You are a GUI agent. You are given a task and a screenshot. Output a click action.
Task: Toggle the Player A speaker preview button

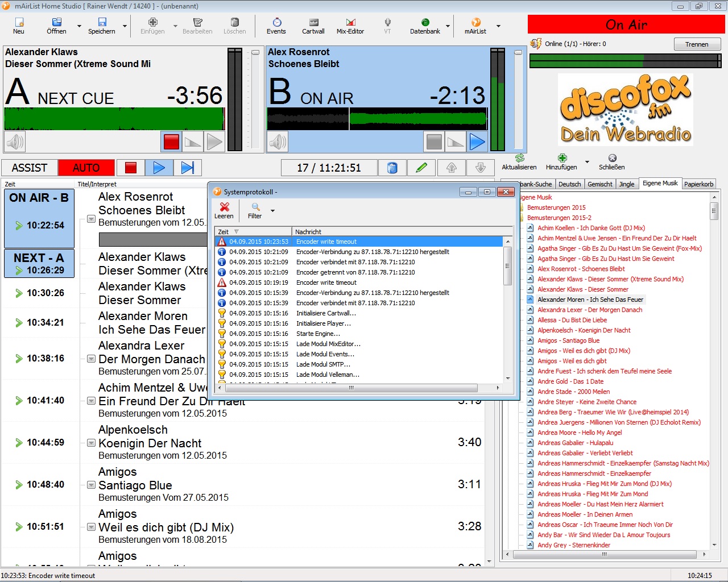click(15, 142)
